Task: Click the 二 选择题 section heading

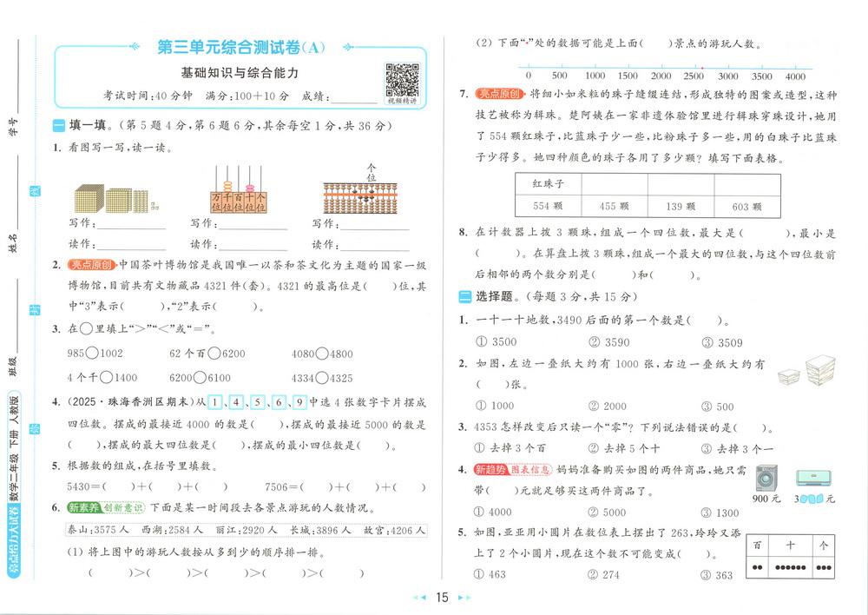Action: pos(488,297)
